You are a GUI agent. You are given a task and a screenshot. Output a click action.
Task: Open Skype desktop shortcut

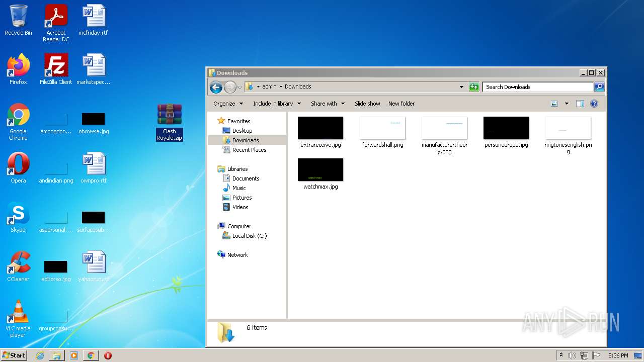(x=18, y=217)
